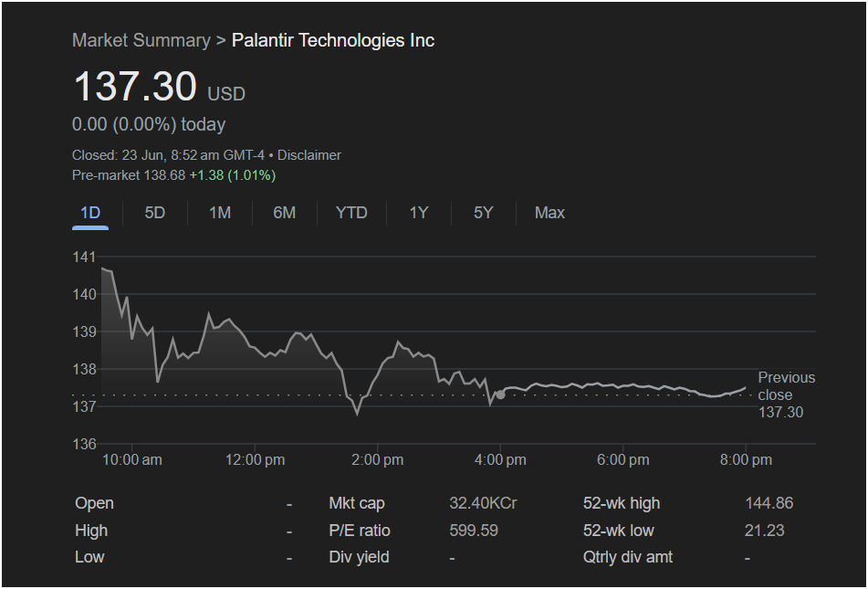Click the Div yield label
Screen dimensions: 868x589
360,557
